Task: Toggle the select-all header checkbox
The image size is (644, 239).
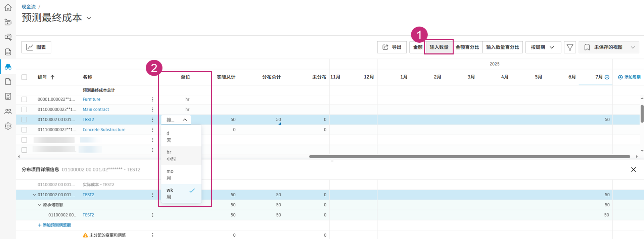Action: pos(24,77)
